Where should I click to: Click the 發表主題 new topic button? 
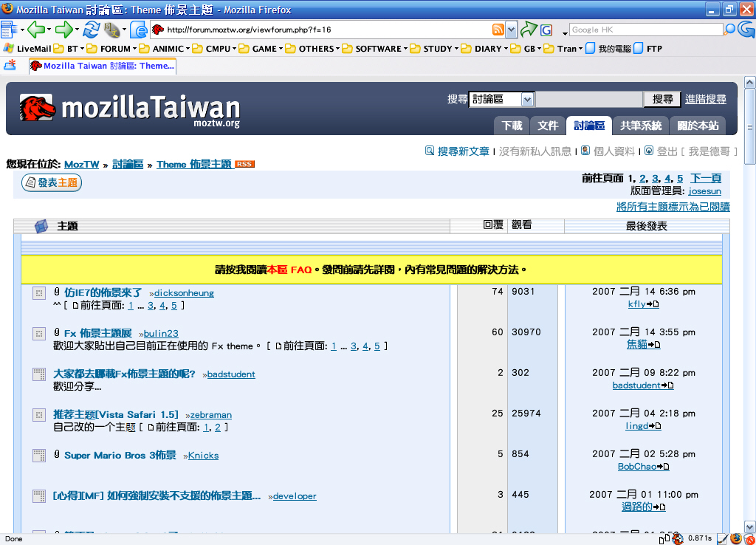pos(52,182)
